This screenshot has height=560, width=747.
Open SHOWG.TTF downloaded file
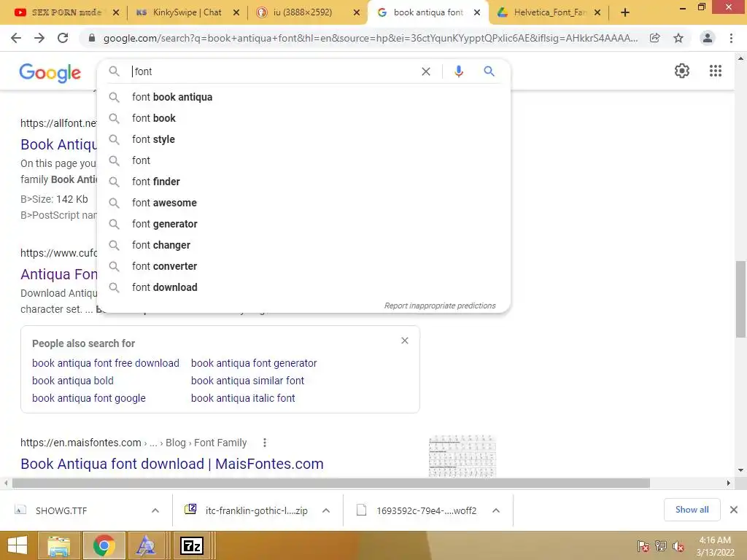pyautogui.click(x=61, y=511)
